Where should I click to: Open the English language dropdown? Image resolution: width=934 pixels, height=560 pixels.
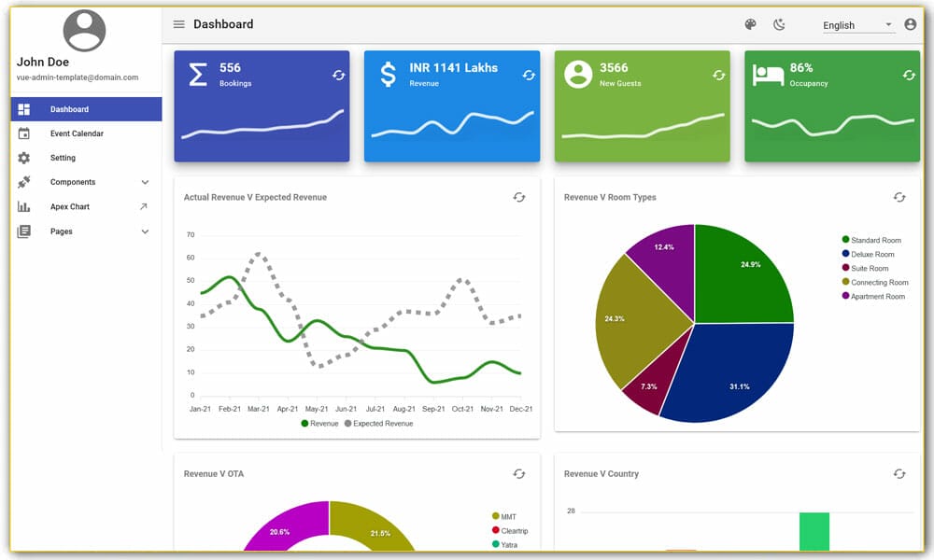click(x=855, y=25)
